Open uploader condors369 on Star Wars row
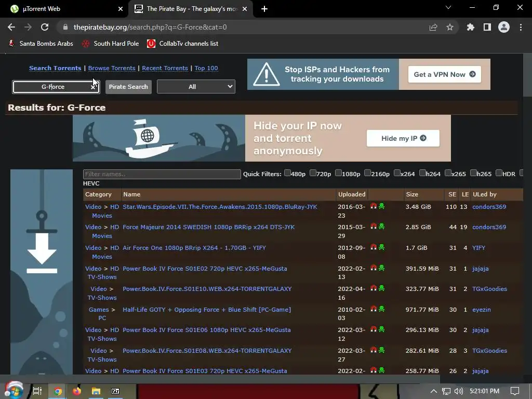This screenshot has height=399, width=532. [x=489, y=207]
